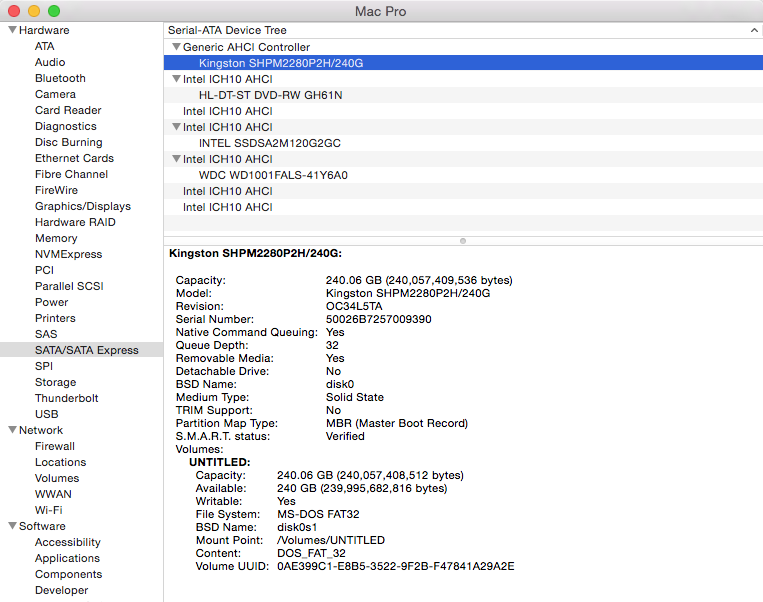Open Components under Software
Image resolution: width=763 pixels, height=602 pixels.
pyautogui.click(x=68, y=574)
